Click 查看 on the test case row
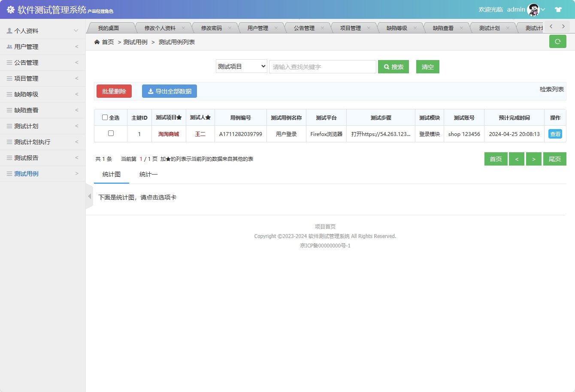 click(x=555, y=133)
